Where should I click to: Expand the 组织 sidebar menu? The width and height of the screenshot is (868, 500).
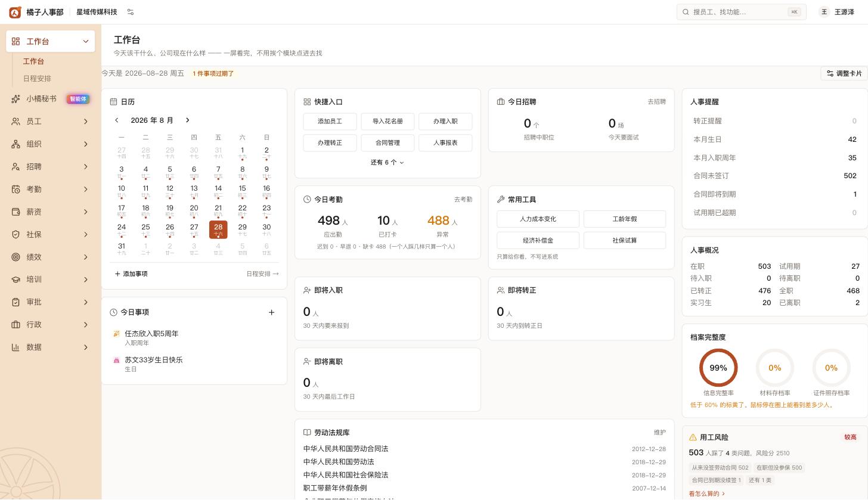(85, 144)
